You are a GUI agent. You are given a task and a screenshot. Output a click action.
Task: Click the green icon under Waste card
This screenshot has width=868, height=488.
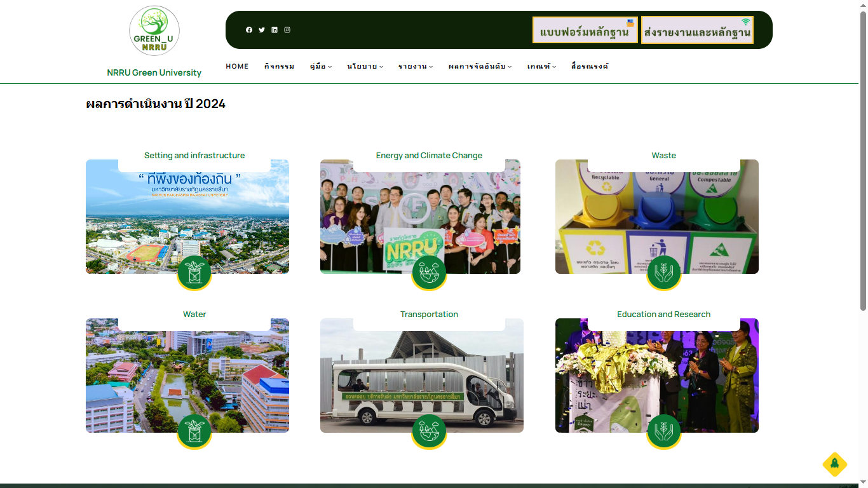coord(663,273)
